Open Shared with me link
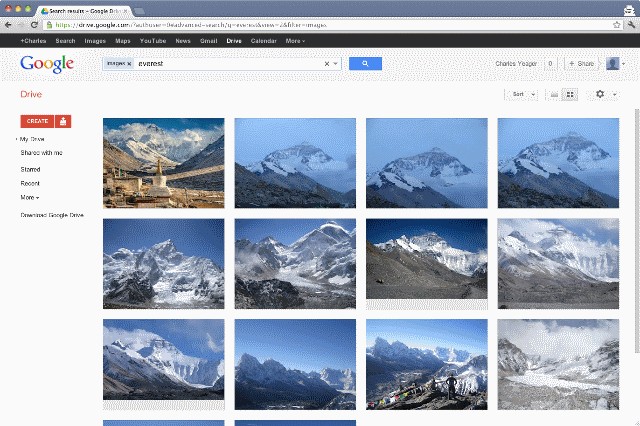The width and height of the screenshot is (640, 426). coord(42,153)
